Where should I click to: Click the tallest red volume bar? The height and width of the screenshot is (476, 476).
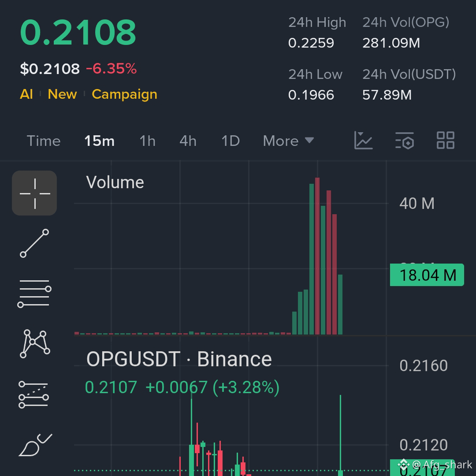[x=317, y=256]
